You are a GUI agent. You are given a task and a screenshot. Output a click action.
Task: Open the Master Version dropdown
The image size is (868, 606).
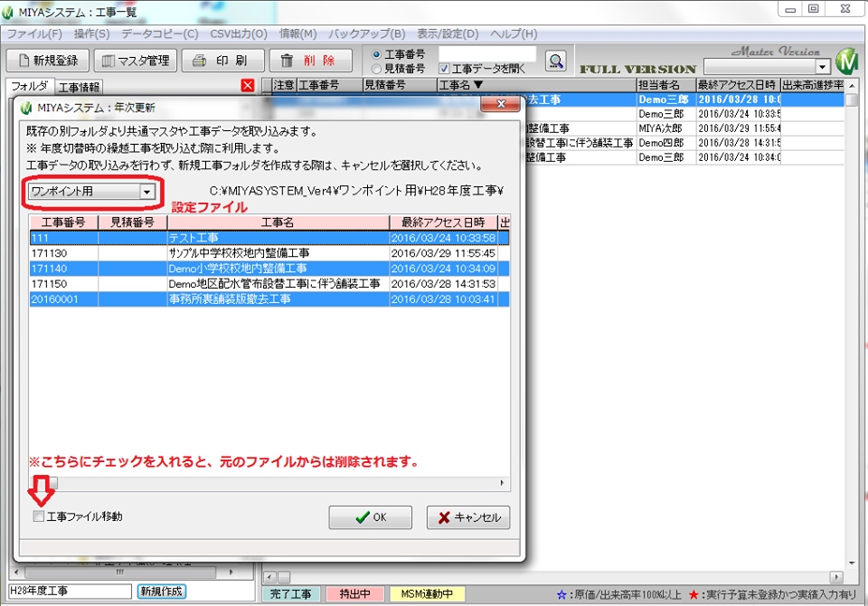[x=823, y=67]
